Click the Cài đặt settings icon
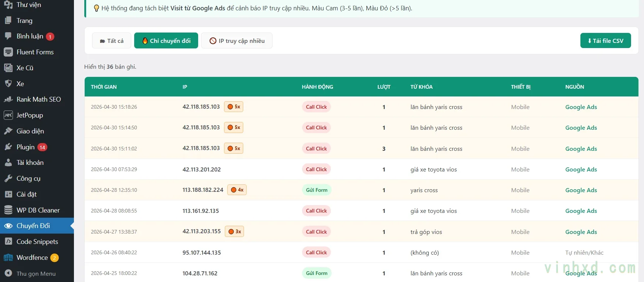644x282 pixels. pyautogui.click(x=8, y=194)
